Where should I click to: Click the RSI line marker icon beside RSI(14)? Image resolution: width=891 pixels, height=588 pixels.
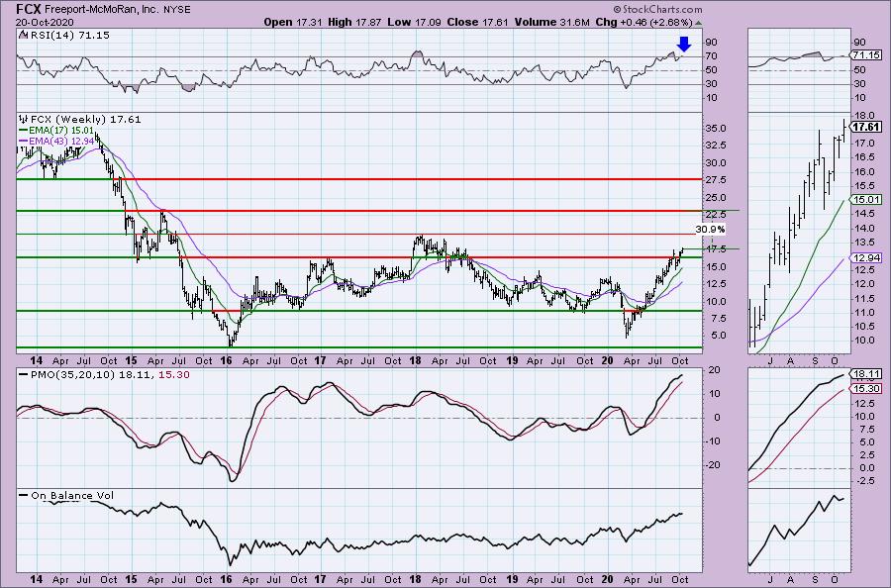pyautogui.click(x=23, y=35)
